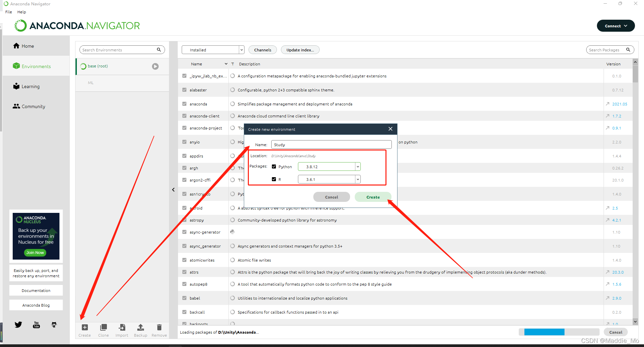
Task: Select the base (root) environment
Action: [x=122, y=66]
